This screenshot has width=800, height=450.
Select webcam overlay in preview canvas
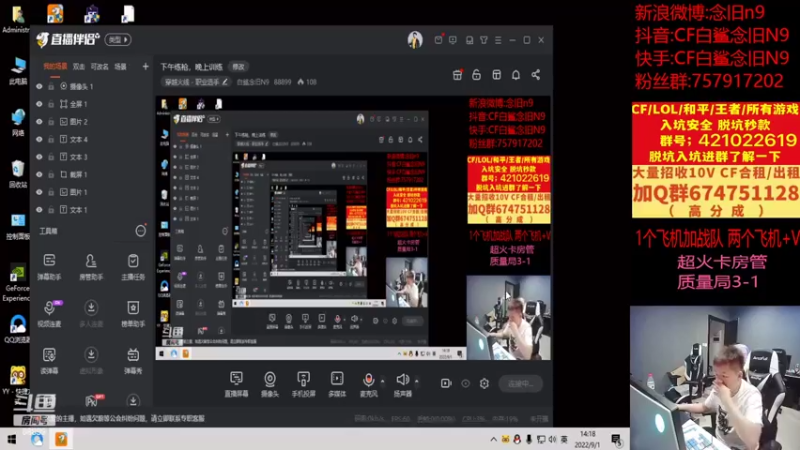(x=509, y=318)
